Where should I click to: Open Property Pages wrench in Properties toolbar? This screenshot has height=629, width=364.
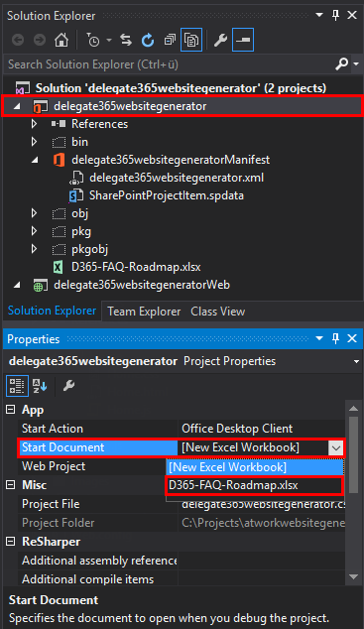click(x=69, y=386)
